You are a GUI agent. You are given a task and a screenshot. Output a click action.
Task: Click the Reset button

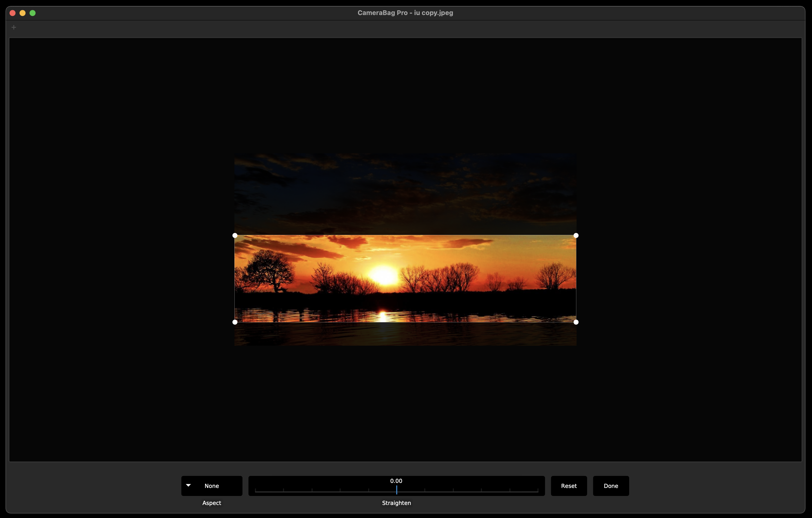point(569,486)
